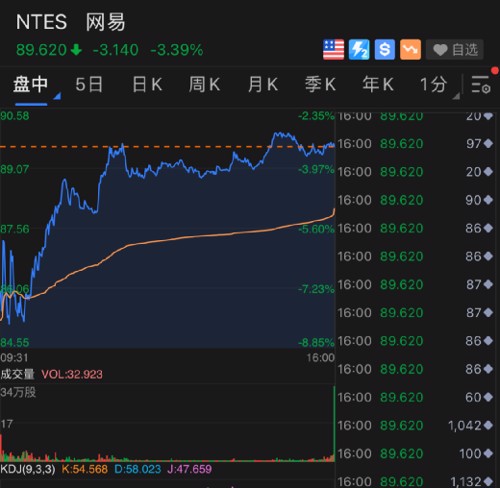This screenshot has width=500, height=488.
Task: Open the KDJ(9,3,3) indicator selector
Action: tap(28, 469)
